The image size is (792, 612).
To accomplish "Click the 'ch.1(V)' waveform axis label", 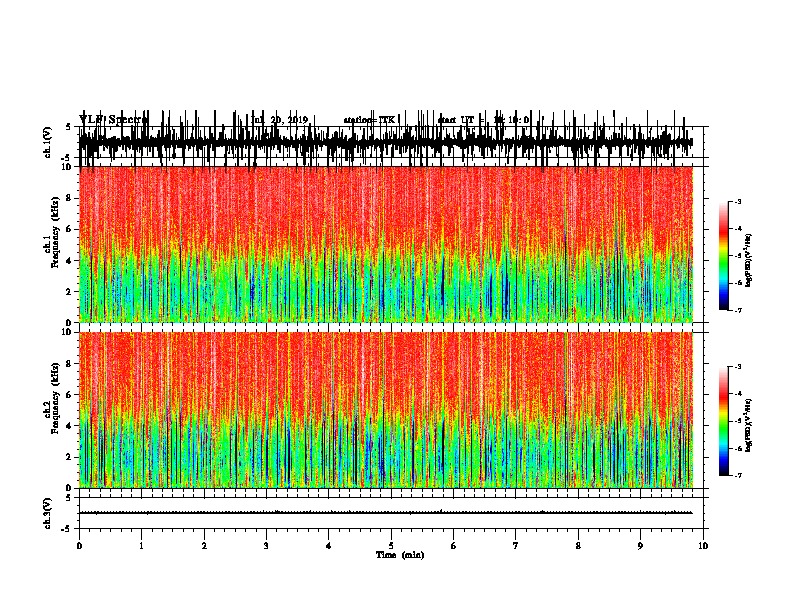I will coord(48,142).
